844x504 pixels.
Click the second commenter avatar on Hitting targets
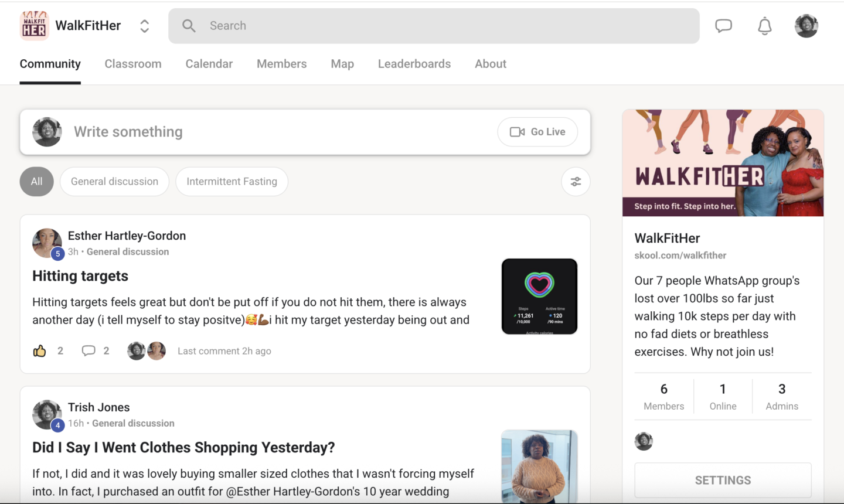click(x=156, y=351)
